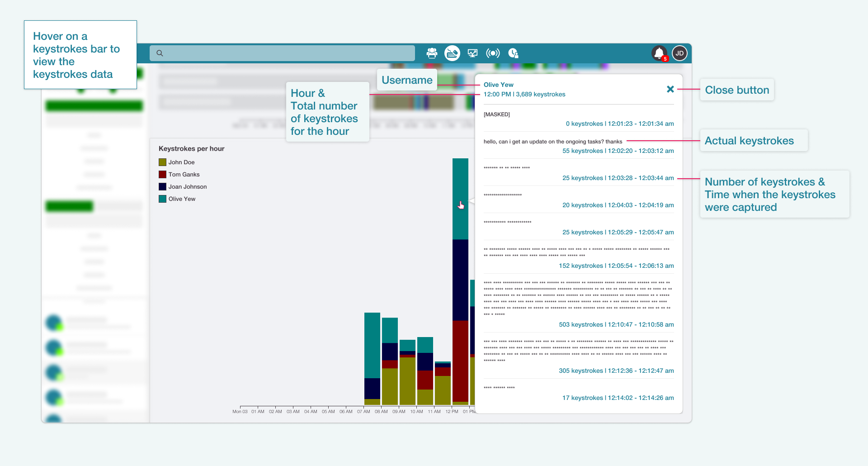Open the notifications bell with 5 badge

(660, 53)
